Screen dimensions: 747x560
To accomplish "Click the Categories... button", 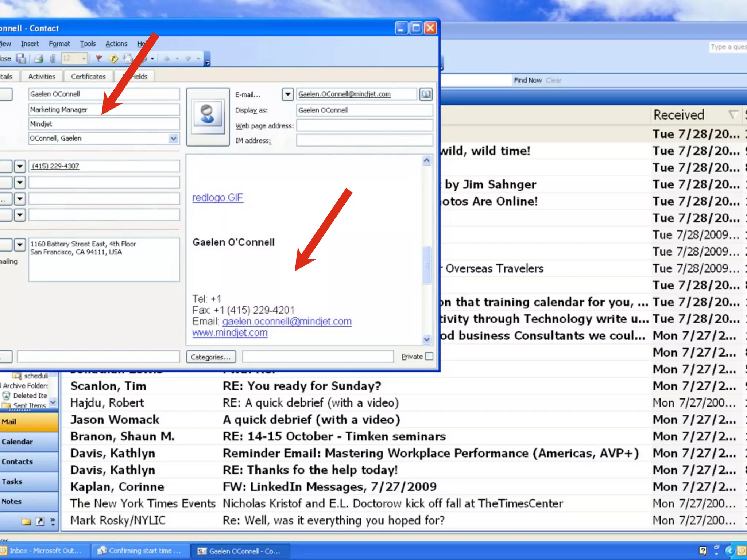I will 210,357.
